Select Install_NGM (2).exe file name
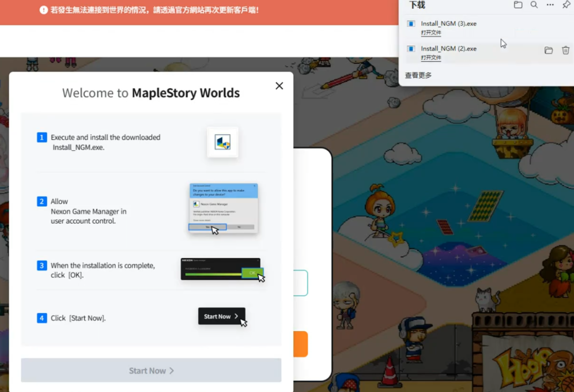The height and width of the screenshot is (392, 574). pyautogui.click(x=448, y=49)
